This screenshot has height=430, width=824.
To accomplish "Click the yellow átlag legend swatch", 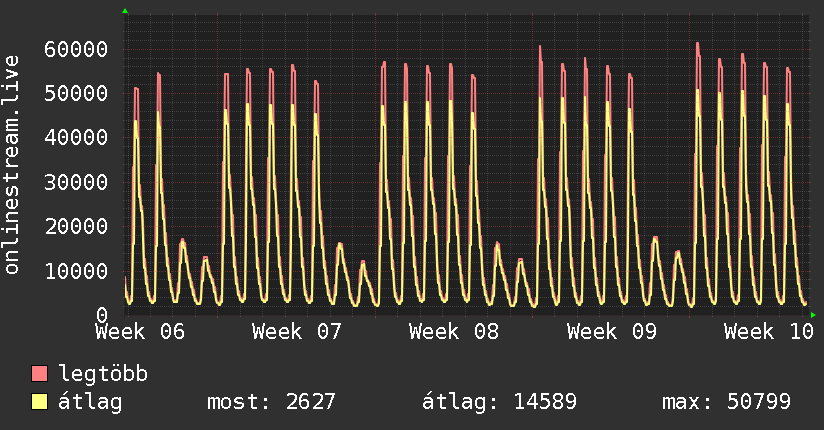I will (39, 402).
